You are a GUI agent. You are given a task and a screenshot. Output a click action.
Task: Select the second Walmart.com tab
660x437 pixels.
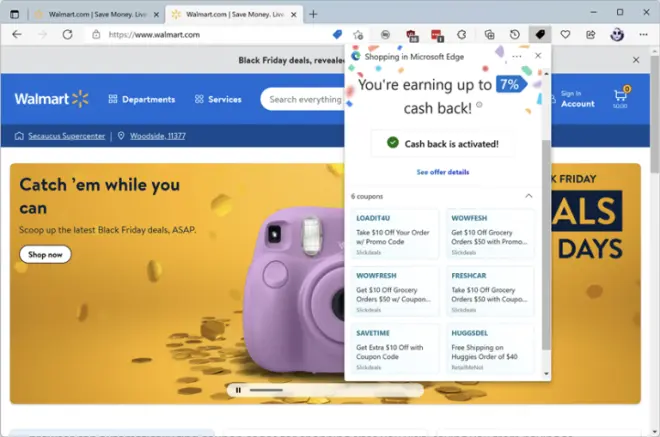point(235,14)
